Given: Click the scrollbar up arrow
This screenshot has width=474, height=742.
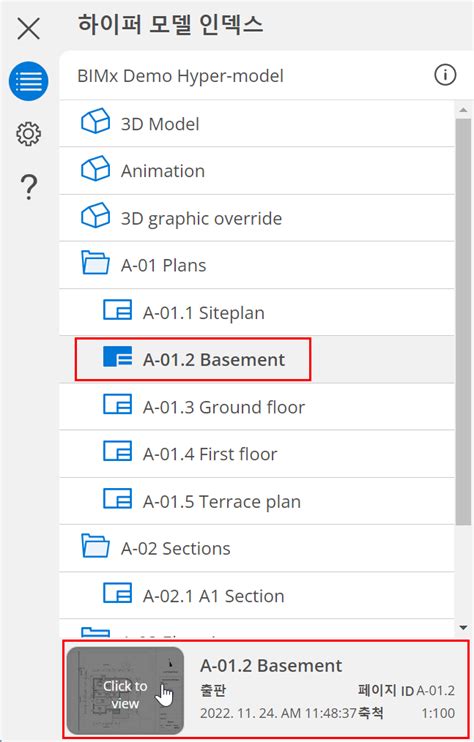Looking at the screenshot, I should [x=463, y=110].
